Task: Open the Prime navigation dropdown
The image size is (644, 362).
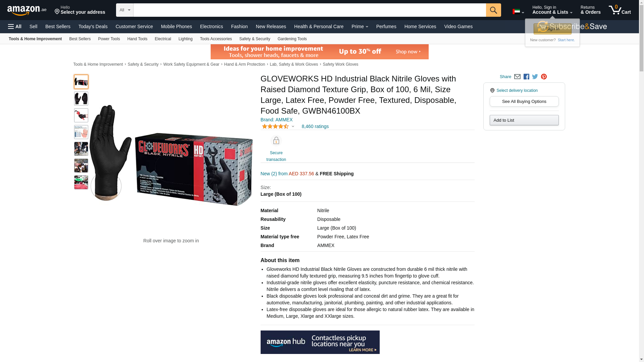Action: click(360, 26)
